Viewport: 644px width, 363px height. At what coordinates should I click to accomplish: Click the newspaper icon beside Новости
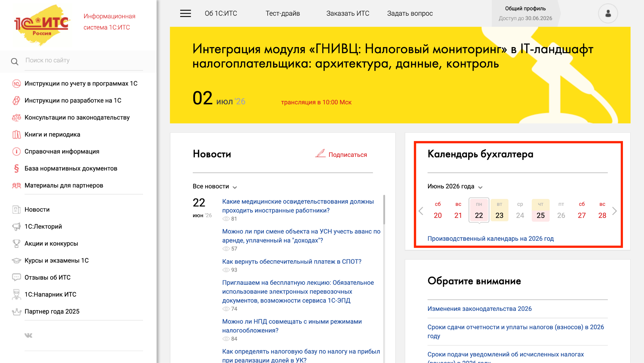point(16,210)
